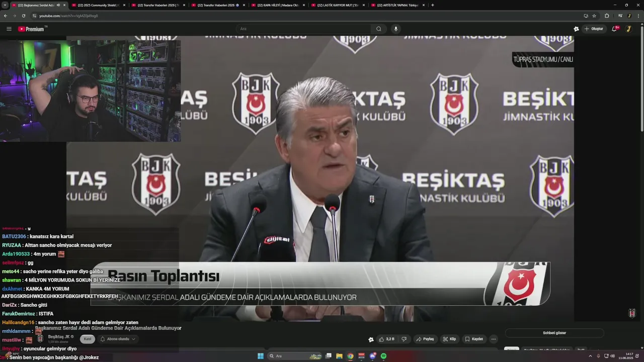The width and height of the screenshot is (644, 362).
Task: Show hidden system tray icons
Action: coord(591,356)
